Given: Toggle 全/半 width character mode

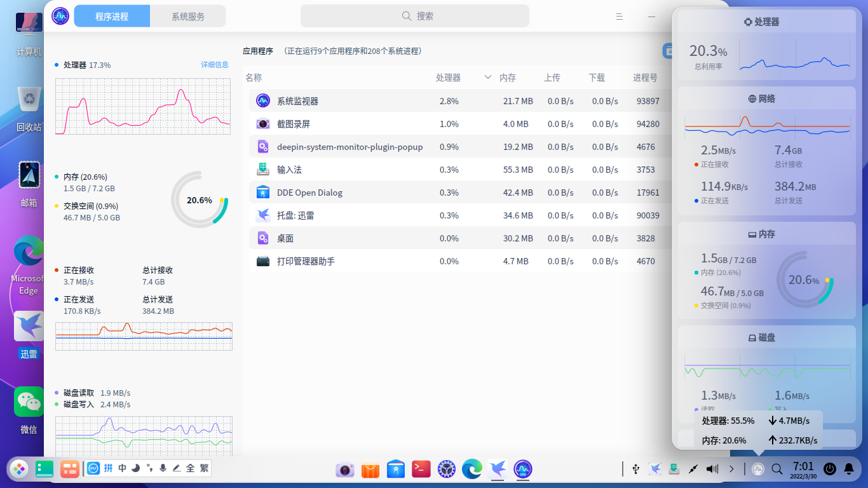Looking at the screenshot, I should [189, 469].
